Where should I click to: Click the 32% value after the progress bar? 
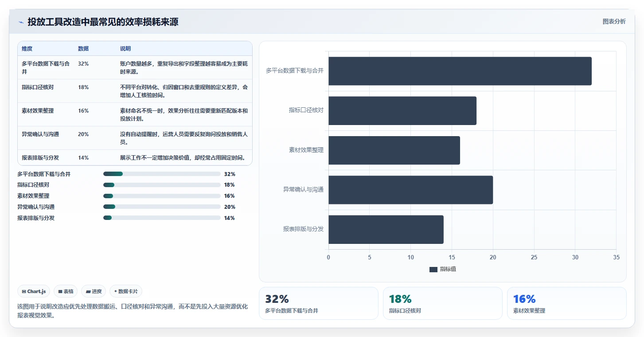pos(230,174)
